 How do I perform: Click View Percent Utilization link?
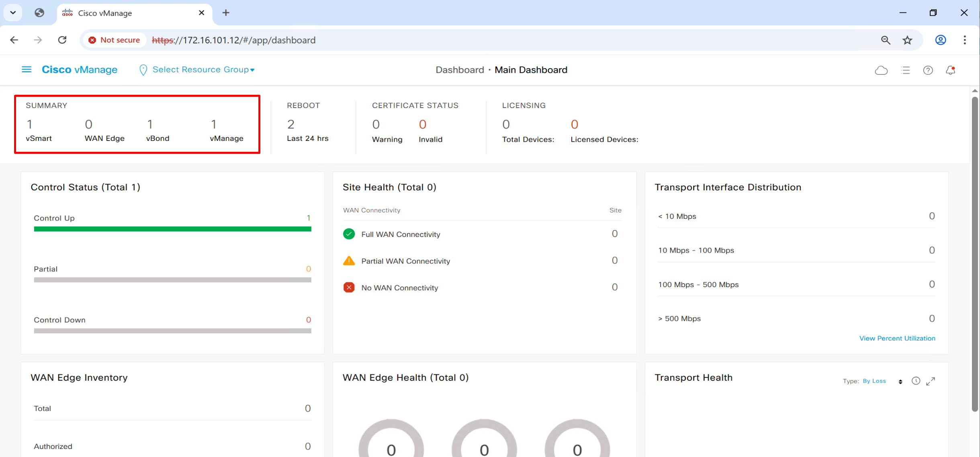(897, 338)
